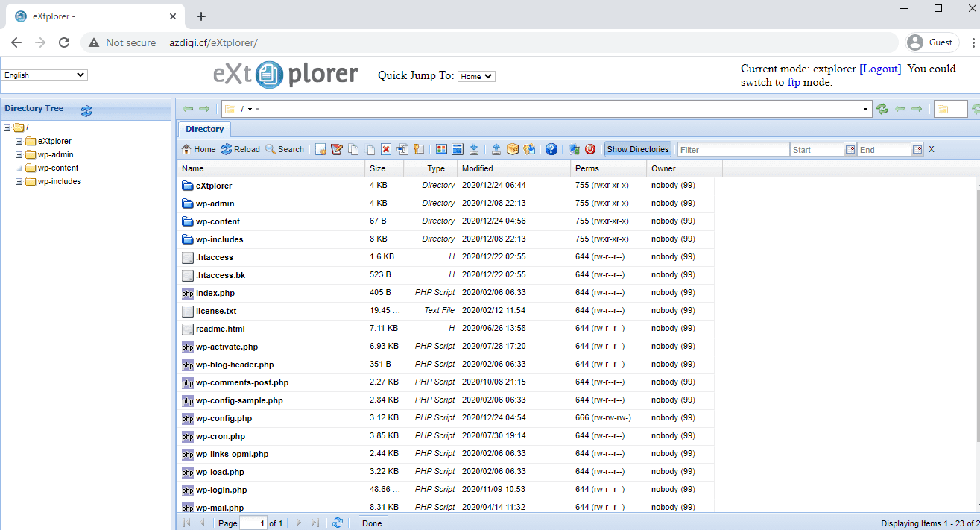Click the pagination refresh icon
Viewport: 980px width, 530px height.
[338, 523]
